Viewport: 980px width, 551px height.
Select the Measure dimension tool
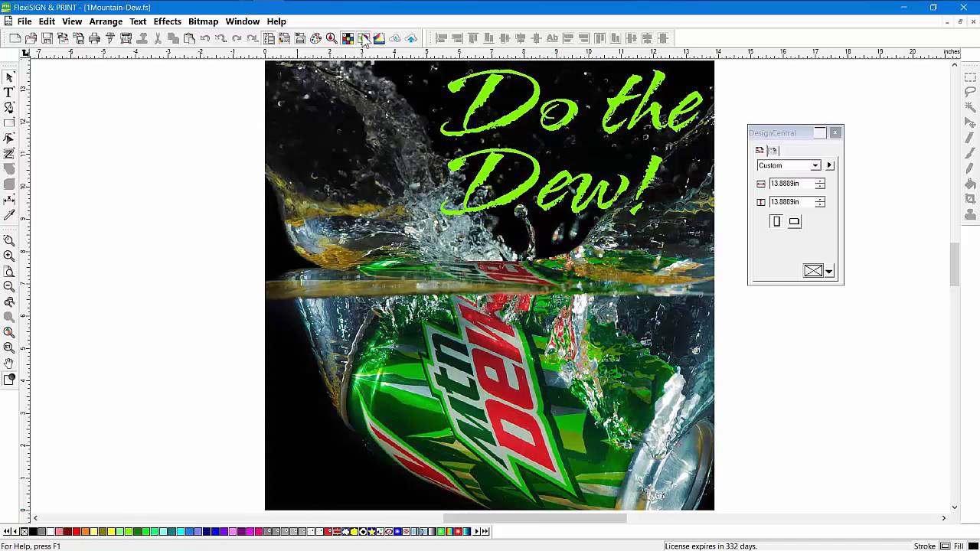tap(9, 201)
